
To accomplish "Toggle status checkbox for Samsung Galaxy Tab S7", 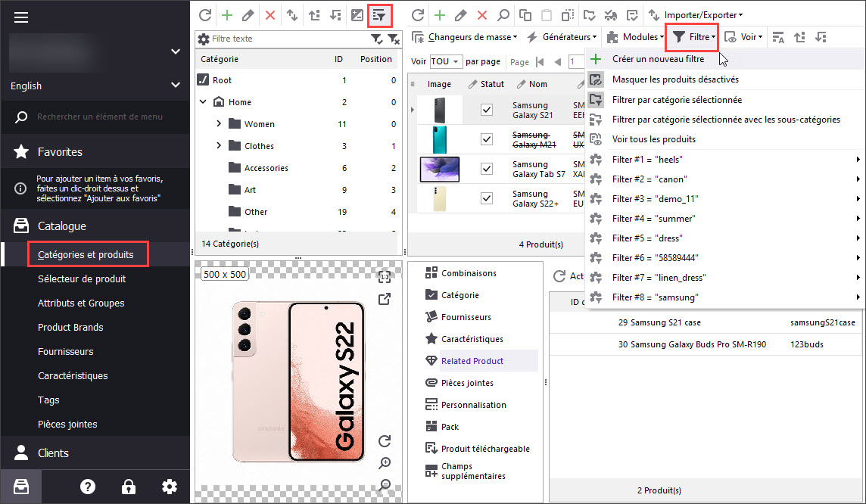I will tap(487, 168).
